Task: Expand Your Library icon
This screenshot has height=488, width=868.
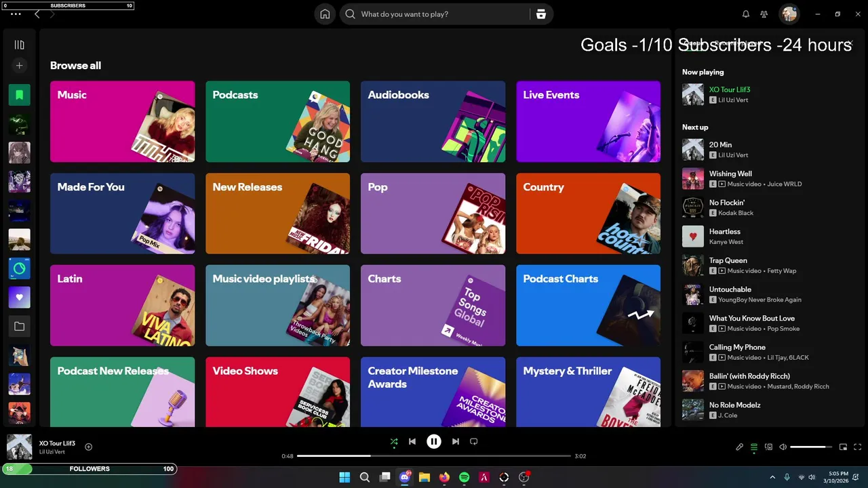Action: click(19, 45)
